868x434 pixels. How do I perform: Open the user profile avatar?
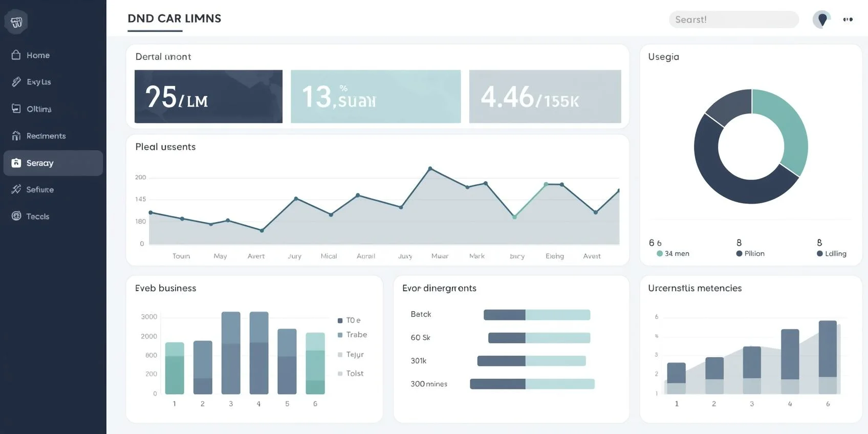pyautogui.click(x=821, y=19)
